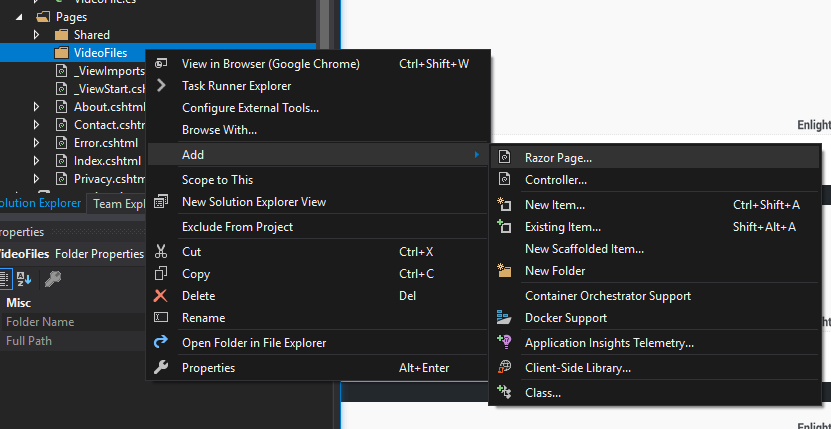Screen dimensions: 831x429
Task: Click the Shared folder icon
Action: 62,35
